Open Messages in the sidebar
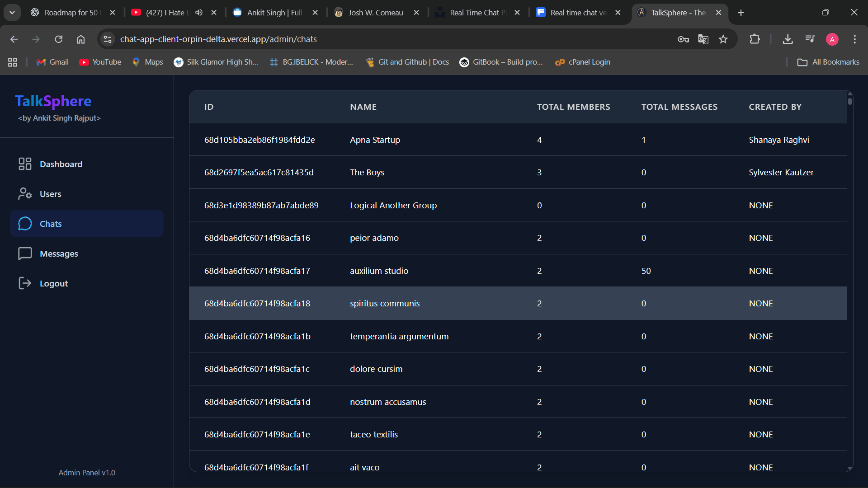Screen dimensions: 868x488 click(x=59, y=253)
